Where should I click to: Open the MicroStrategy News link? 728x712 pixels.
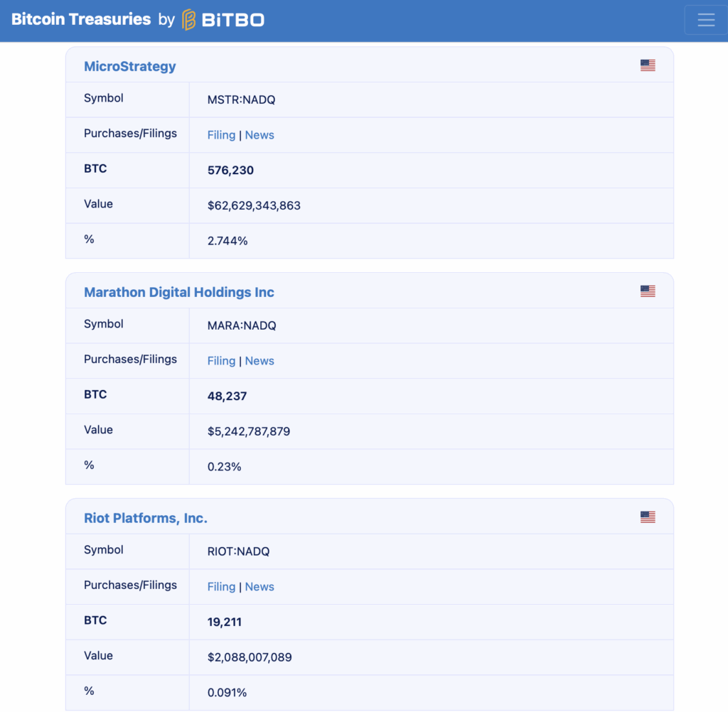tap(259, 135)
